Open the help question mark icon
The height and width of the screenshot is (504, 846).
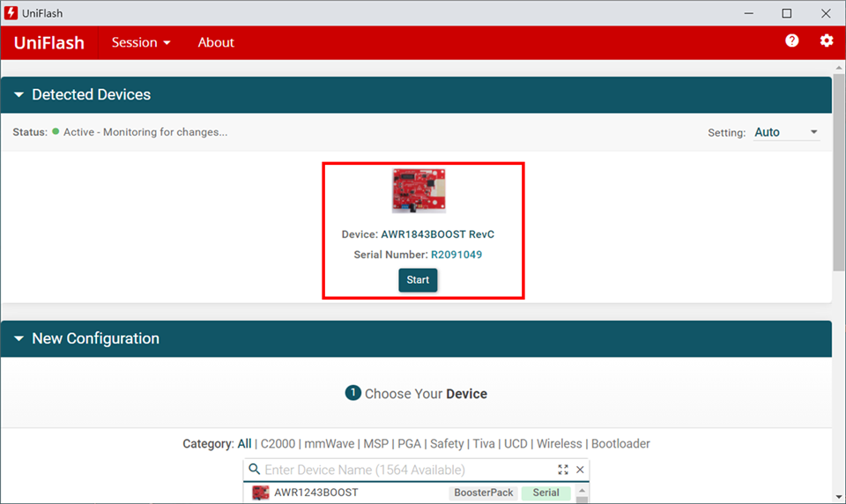point(791,41)
